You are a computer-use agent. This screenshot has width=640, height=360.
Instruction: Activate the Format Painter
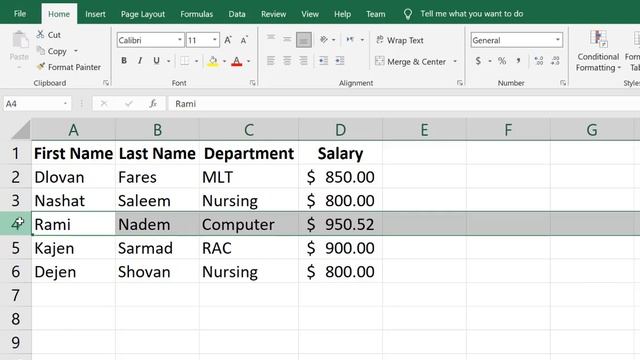(x=69, y=67)
